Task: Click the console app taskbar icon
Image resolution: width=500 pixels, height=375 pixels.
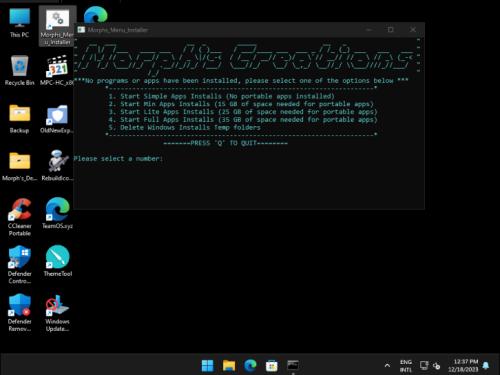Action: pyautogui.click(x=293, y=365)
